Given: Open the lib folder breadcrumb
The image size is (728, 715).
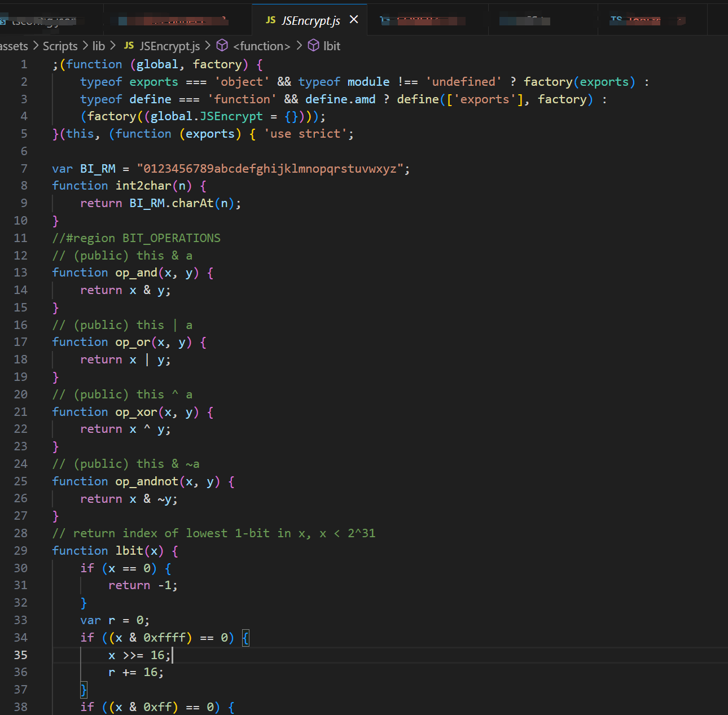Looking at the screenshot, I should (x=99, y=46).
